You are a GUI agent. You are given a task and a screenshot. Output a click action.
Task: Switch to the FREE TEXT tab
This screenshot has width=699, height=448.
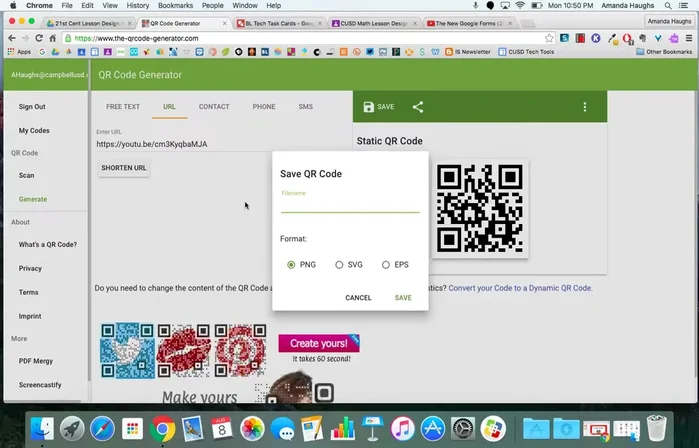click(x=123, y=106)
